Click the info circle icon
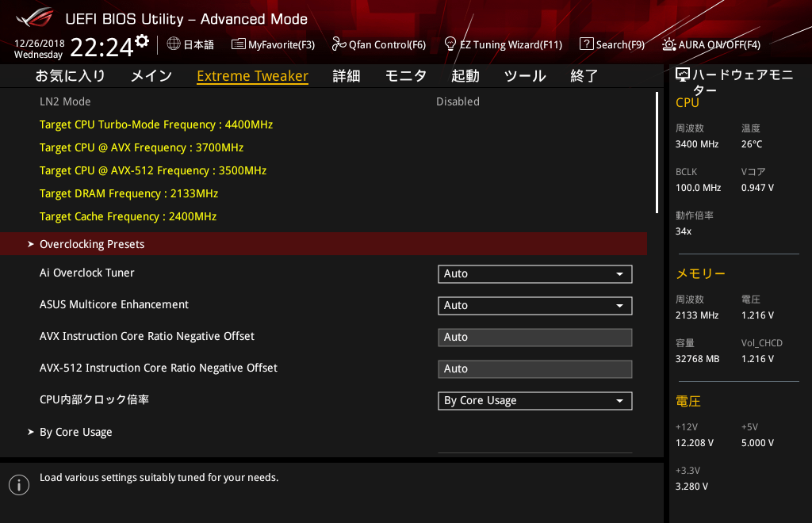This screenshot has height=523, width=812. 19,485
